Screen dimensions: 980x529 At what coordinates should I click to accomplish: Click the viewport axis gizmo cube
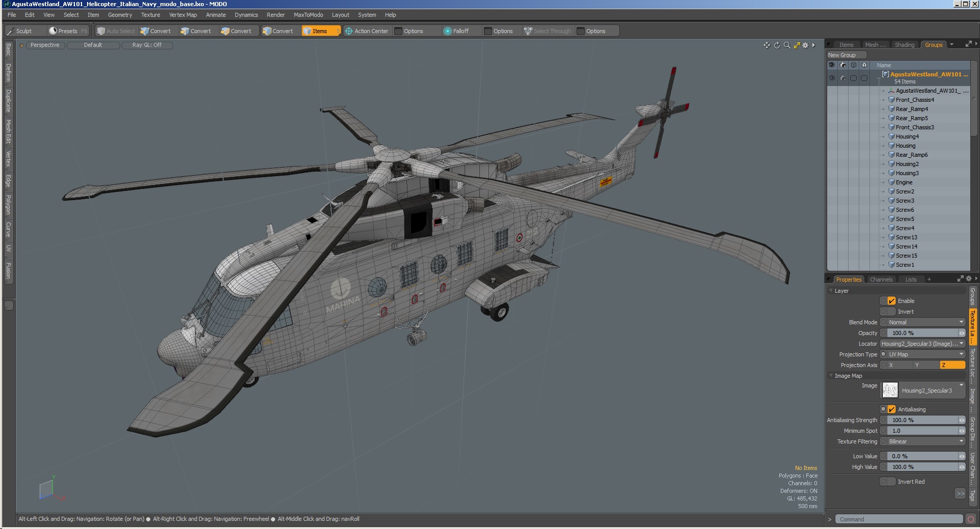coord(46,489)
